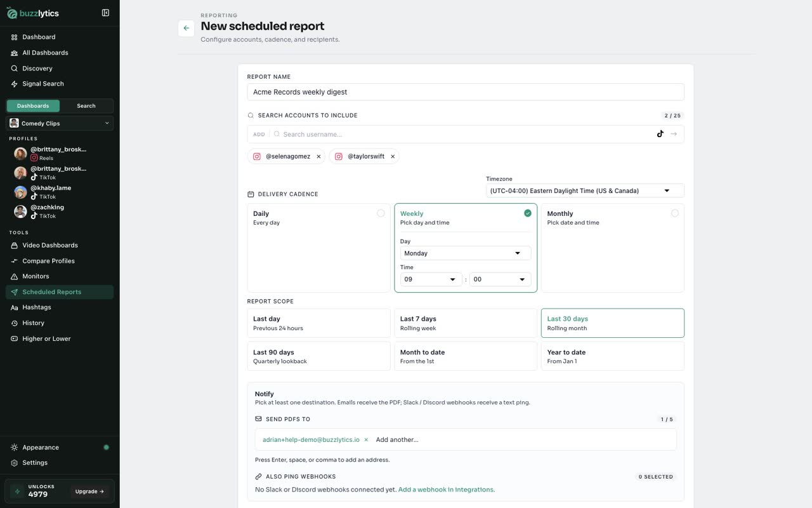Select the Monthly cadence option
This screenshot has height=508, width=812.
click(613, 248)
